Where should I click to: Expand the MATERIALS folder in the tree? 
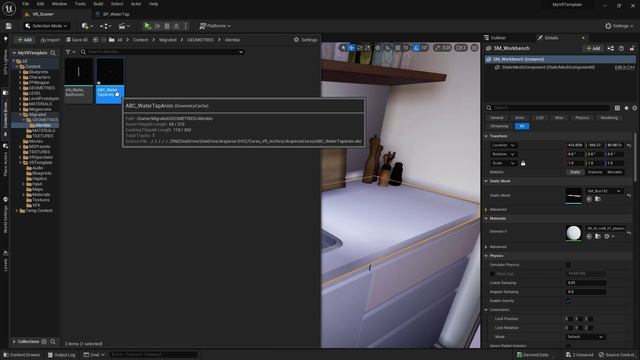(20, 104)
